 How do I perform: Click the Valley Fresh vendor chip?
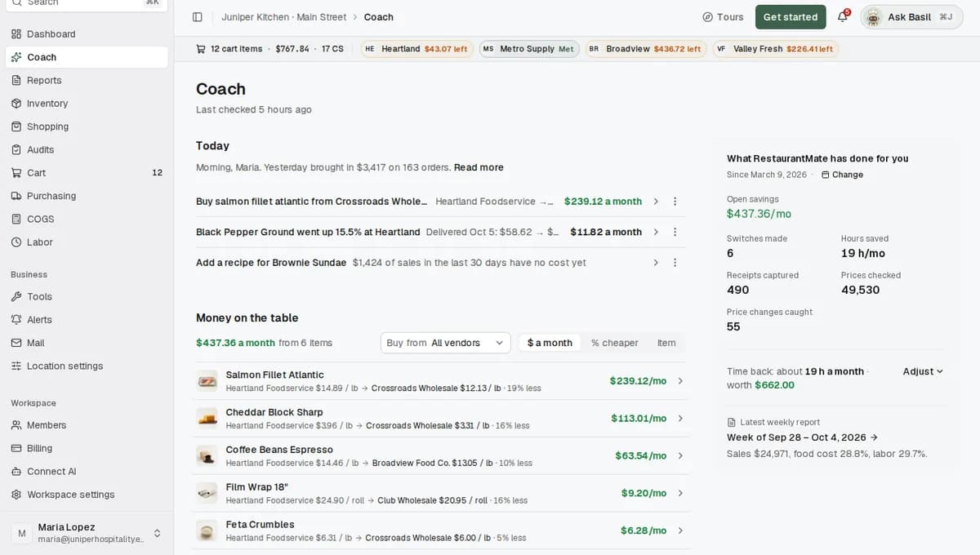[775, 49]
